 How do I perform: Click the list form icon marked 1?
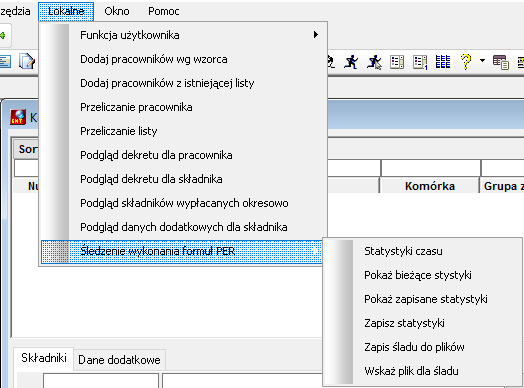(x=420, y=62)
